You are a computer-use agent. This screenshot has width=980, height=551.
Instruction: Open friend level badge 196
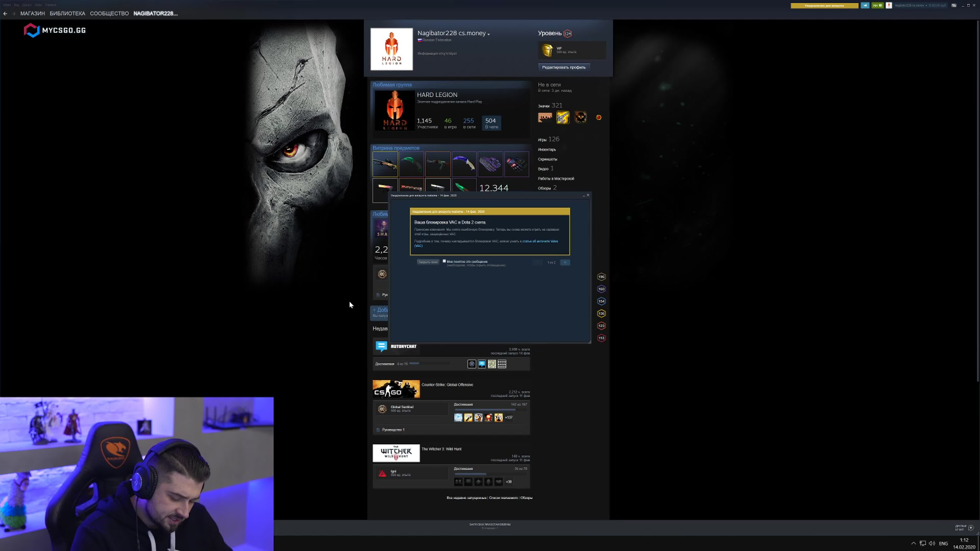601,277
